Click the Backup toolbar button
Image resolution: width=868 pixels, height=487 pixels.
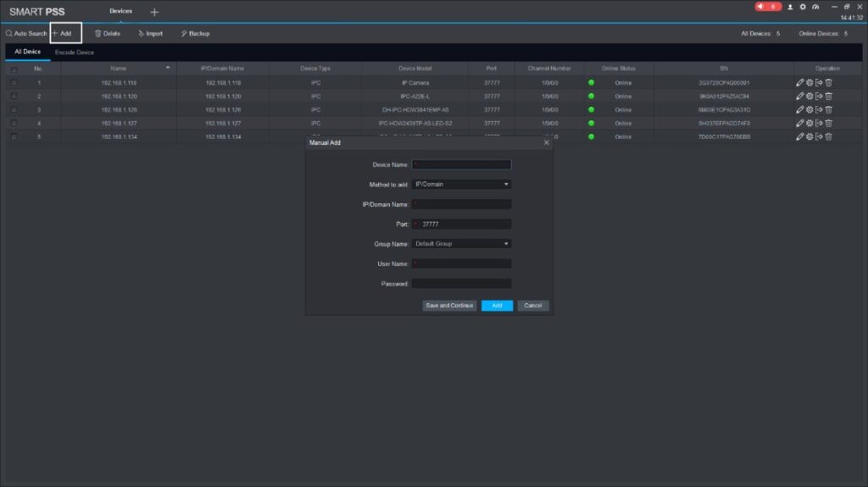pos(195,33)
